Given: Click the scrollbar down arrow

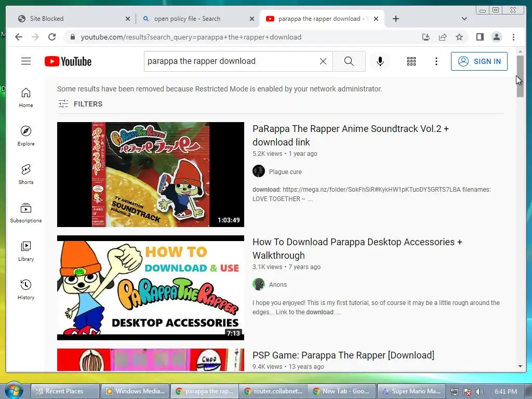Looking at the screenshot, I should tap(520, 366).
